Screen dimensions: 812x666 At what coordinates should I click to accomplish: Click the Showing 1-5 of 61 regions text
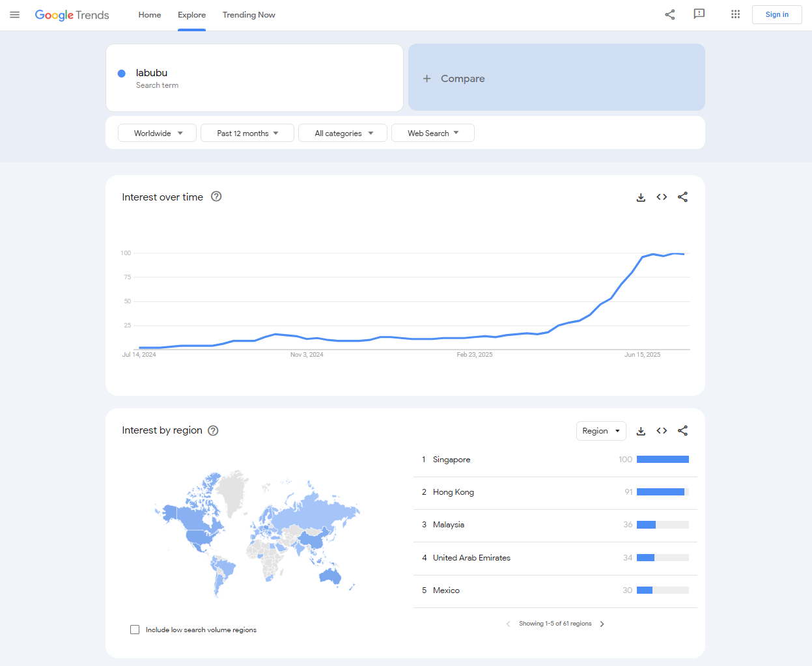(555, 624)
